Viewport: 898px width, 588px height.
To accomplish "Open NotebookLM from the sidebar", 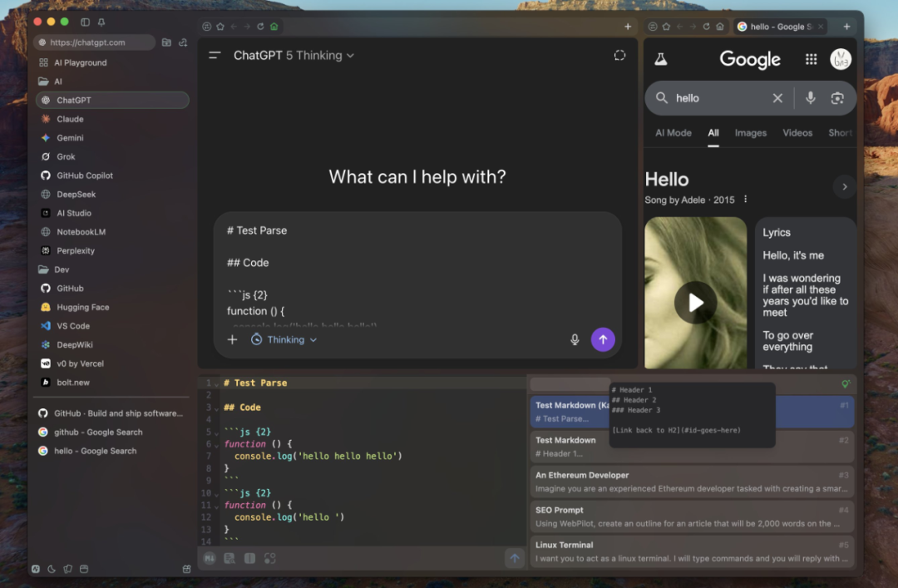I will pos(112,231).
